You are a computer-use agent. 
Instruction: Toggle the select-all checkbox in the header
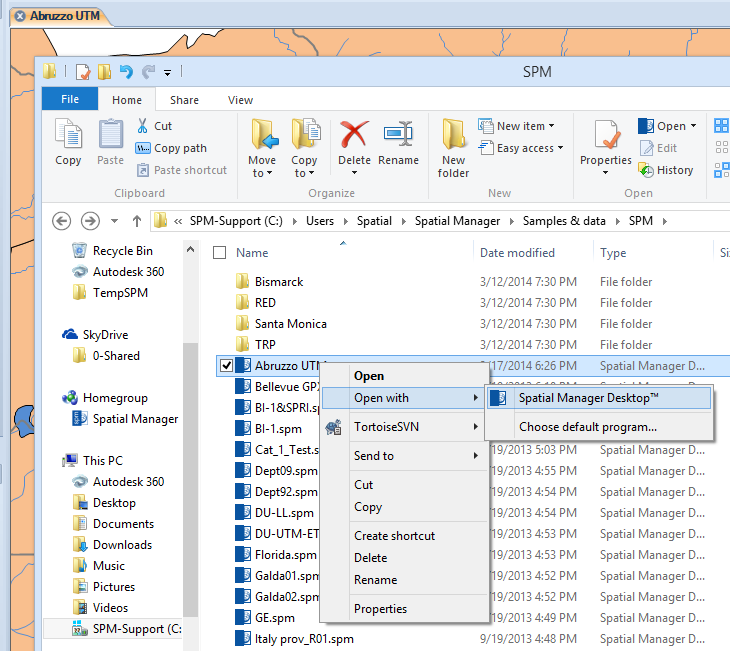[x=220, y=253]
